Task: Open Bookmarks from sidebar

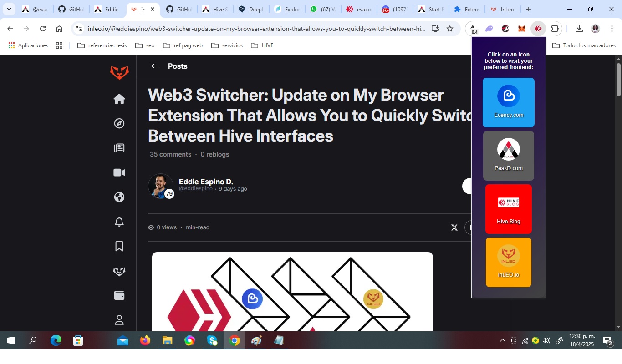Action: [x=119, y=247]
